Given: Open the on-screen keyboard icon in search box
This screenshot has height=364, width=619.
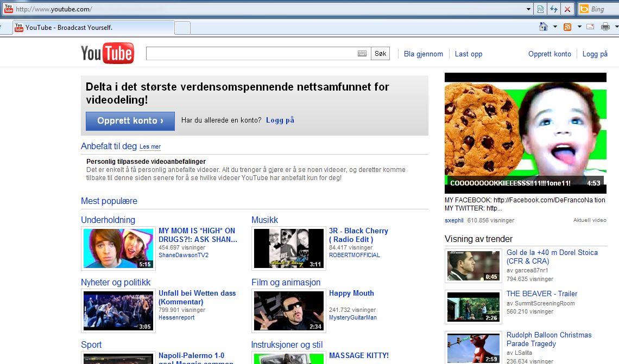Looking at the screenshot, I should pos(362,54).
